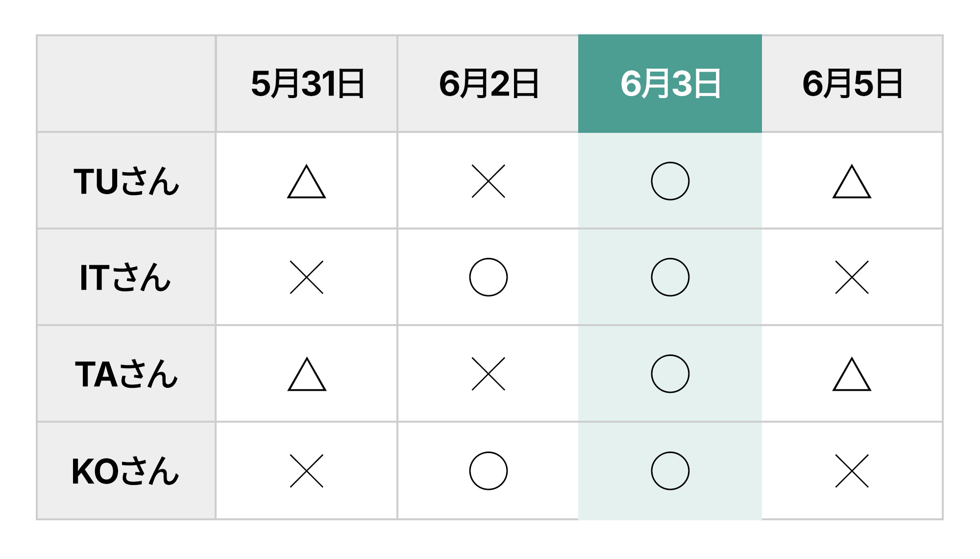Select the highlighted 6月3日 column header

click(x=670, y=83)
